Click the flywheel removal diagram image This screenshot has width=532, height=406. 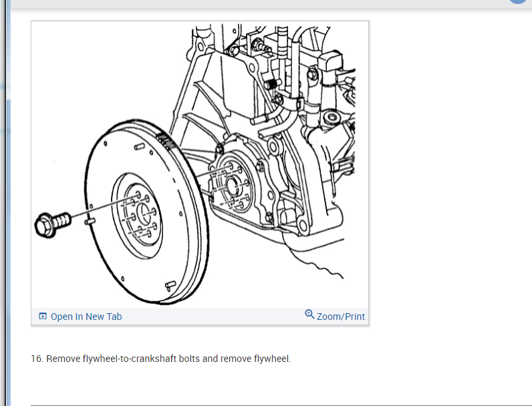click(x=200, y=165)
